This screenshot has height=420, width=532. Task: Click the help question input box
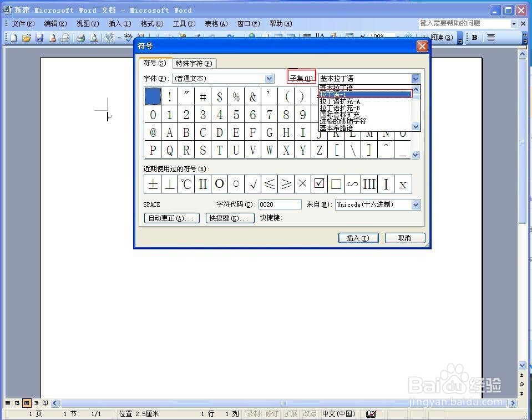pos(464,23)
